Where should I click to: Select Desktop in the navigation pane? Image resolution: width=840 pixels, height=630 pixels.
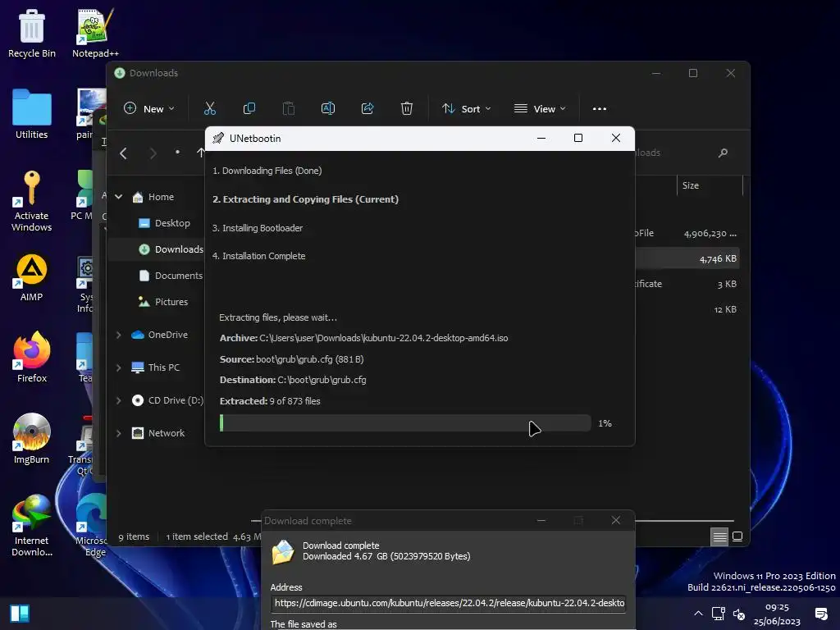164,223
